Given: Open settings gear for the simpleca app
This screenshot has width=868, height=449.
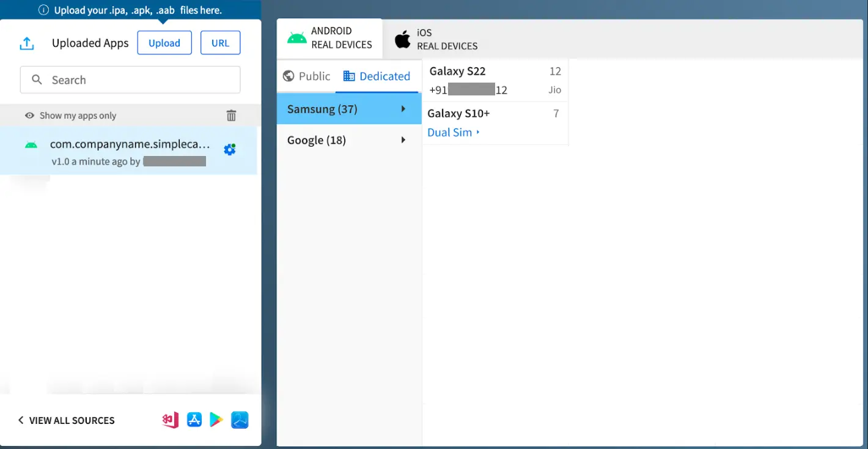Looking at the screenshot, I should [x=230, y=150].
